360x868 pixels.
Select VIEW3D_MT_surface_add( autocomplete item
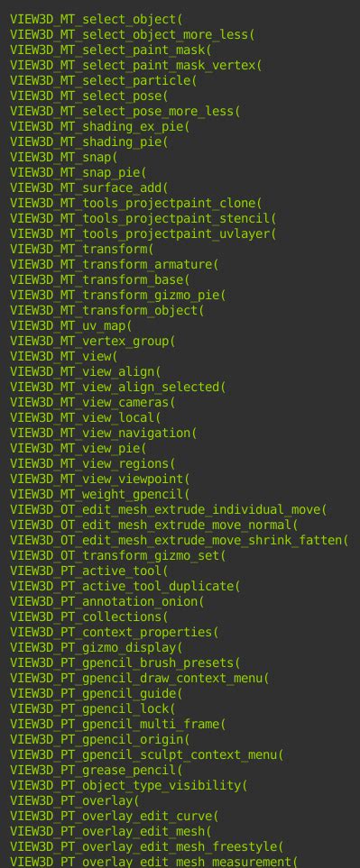(x=88, y=187)
